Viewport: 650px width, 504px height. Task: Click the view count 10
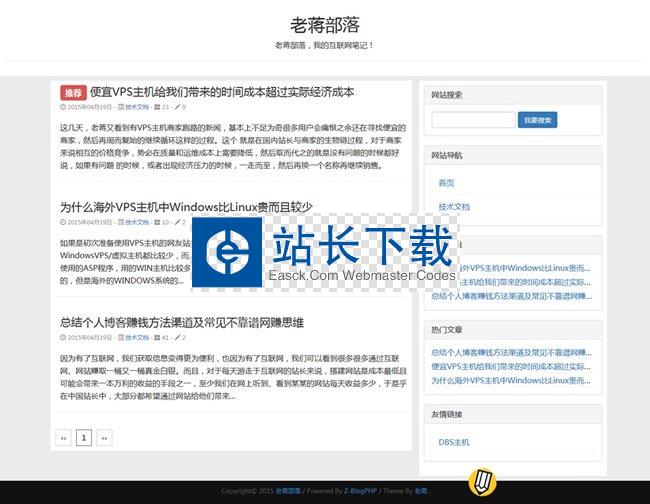tap(165, 222)
